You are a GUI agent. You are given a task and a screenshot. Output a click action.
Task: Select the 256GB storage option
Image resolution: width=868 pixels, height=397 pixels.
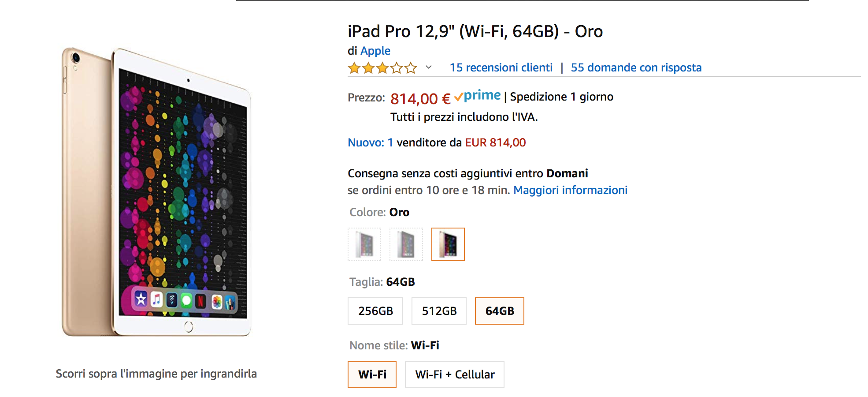[x=375, y=311]
